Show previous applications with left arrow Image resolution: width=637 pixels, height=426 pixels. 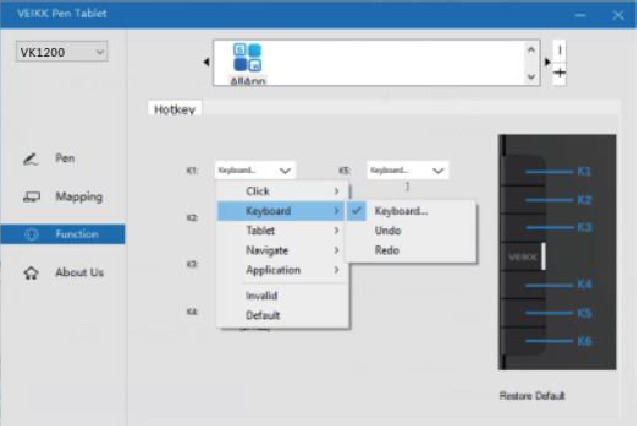tap(206, 62)
